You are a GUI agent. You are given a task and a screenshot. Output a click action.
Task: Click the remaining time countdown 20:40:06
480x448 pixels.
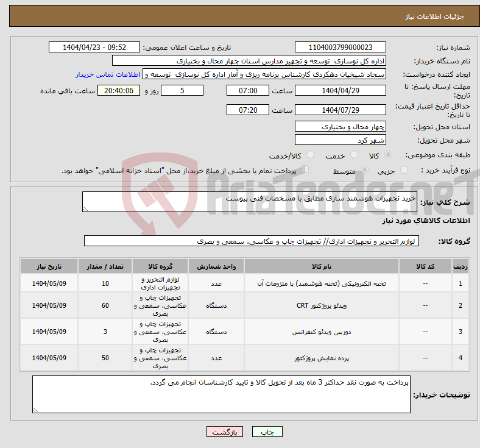pos(119,91)
